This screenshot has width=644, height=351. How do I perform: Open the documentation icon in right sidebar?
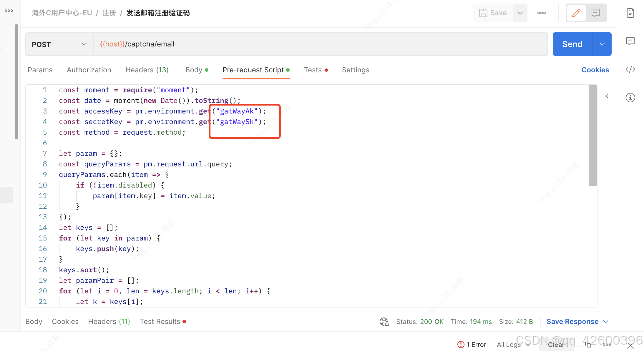point(630,13)
